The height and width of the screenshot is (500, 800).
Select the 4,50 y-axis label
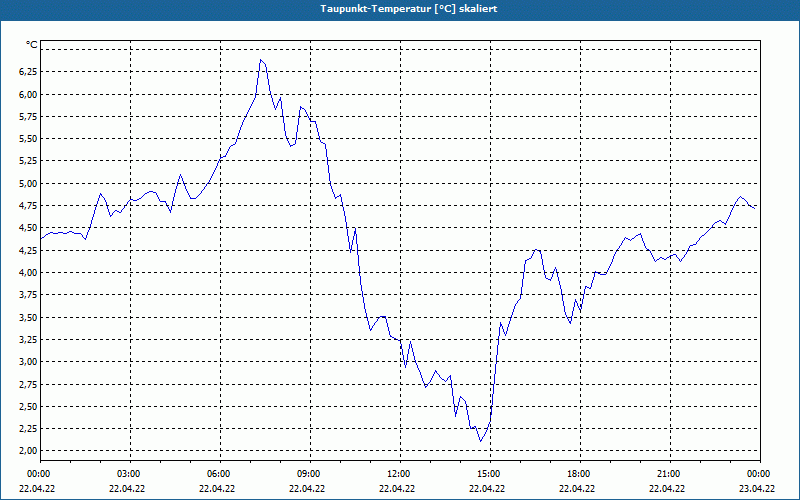point(28,228)
